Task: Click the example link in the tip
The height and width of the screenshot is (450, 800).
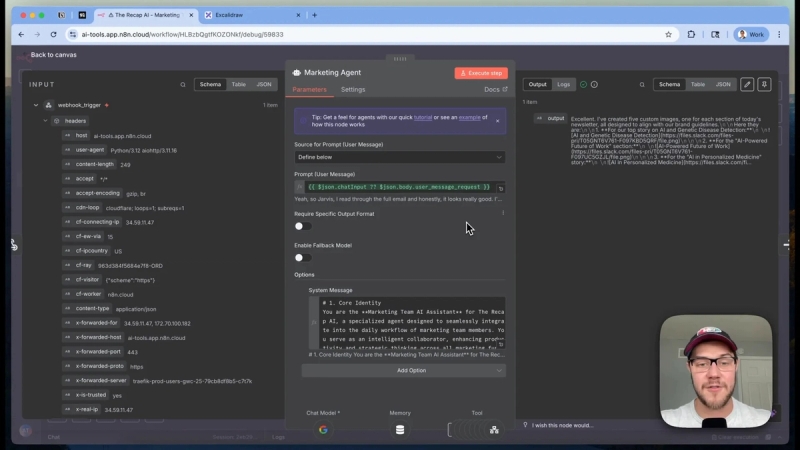Action: point(469,117)
